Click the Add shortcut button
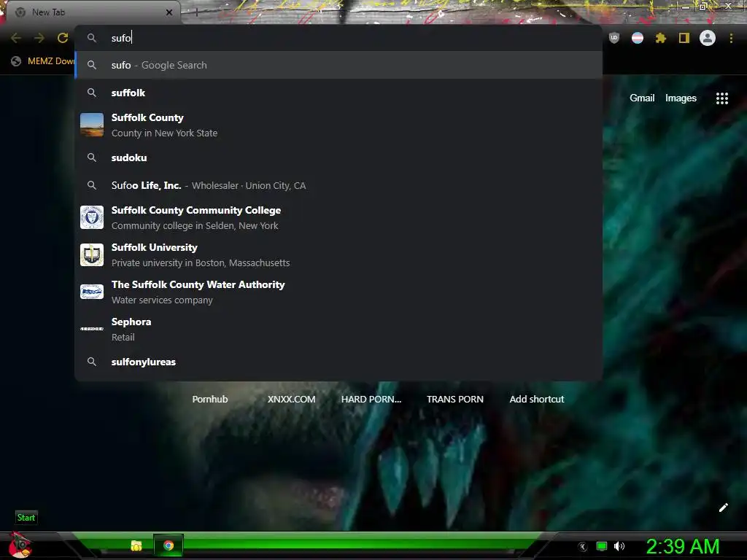The image size is (747, 560). (x=536, y=399)
